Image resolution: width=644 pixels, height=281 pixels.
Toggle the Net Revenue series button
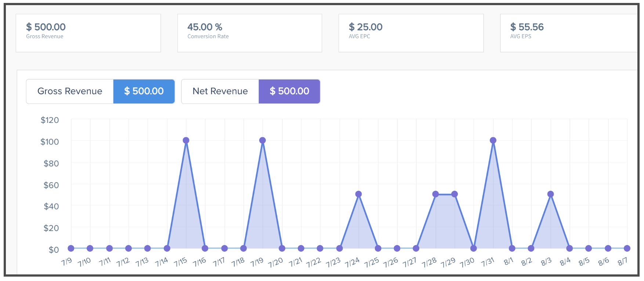[x=220, y=91]
